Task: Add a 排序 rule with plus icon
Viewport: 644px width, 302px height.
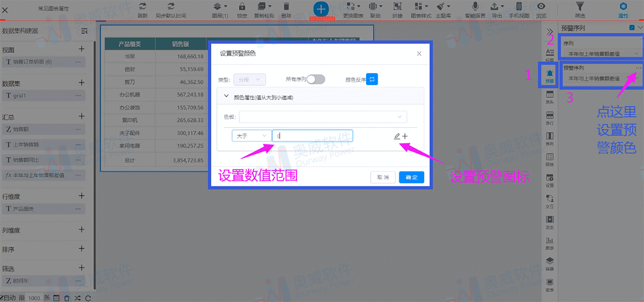Action: [x=82, y=249]
